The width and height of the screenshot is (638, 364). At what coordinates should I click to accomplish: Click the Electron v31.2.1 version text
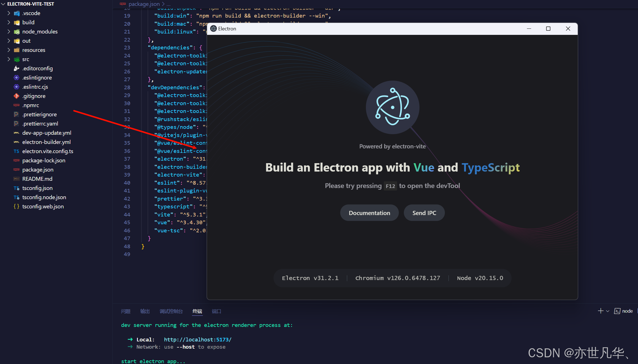[310, 278]
